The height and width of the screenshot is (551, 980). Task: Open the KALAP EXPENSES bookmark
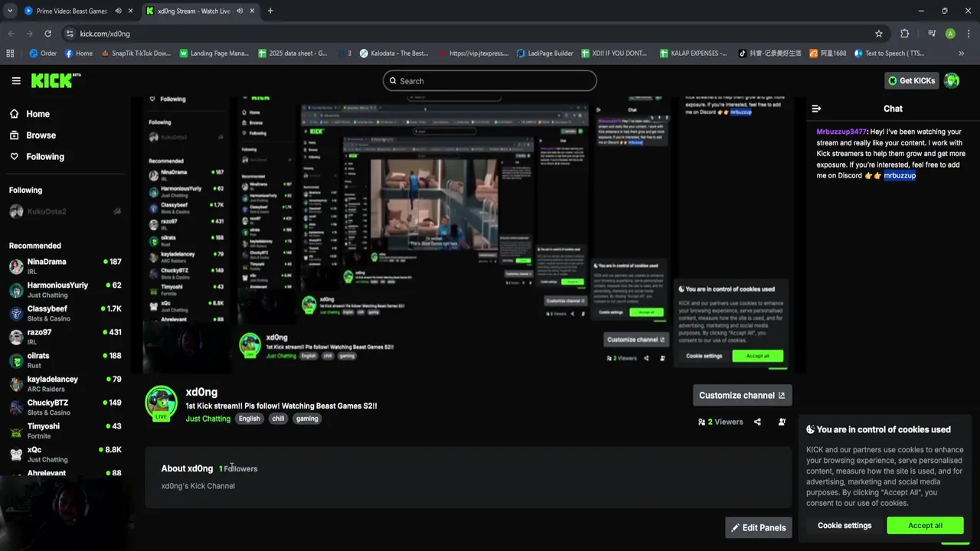click(x=693, y=54)
